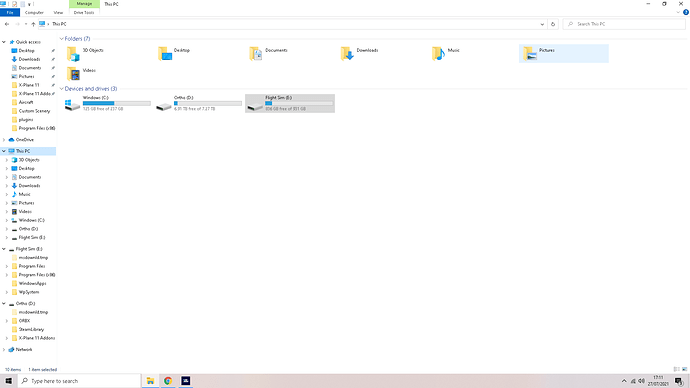Click the Search This PC box
Viewport: 690px width, 388px height.
(624, 24)
